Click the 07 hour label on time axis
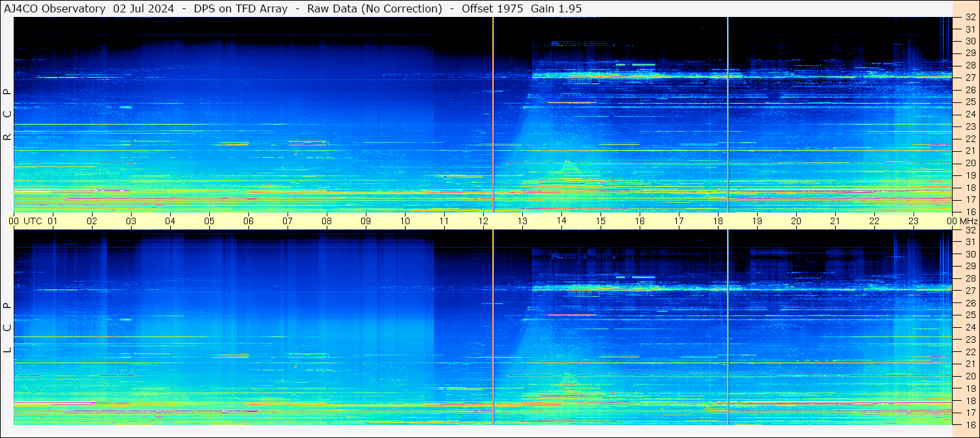The height and width of the screenshot is (438, 980). (x=288, y=222)
